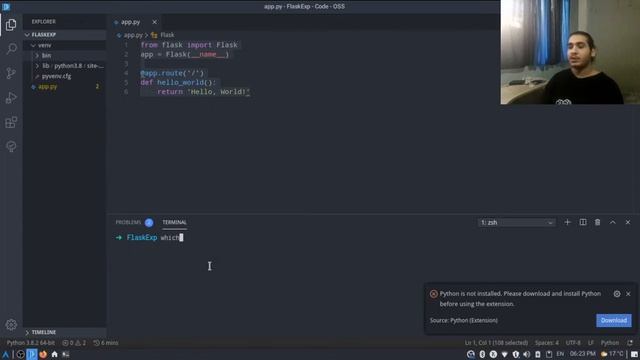The image size is (640, 360).
Task: Click line 1 'from flask import Flask'
Action: click(x=189, y=45)
